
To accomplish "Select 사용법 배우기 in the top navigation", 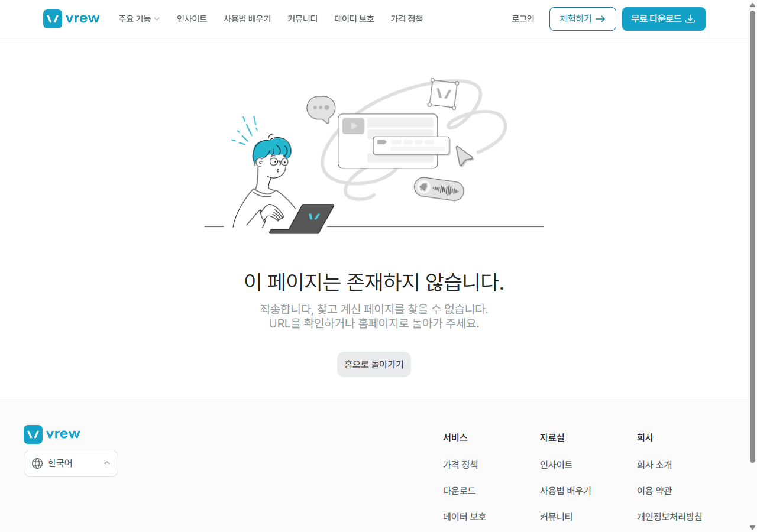I will click(247, 18).
